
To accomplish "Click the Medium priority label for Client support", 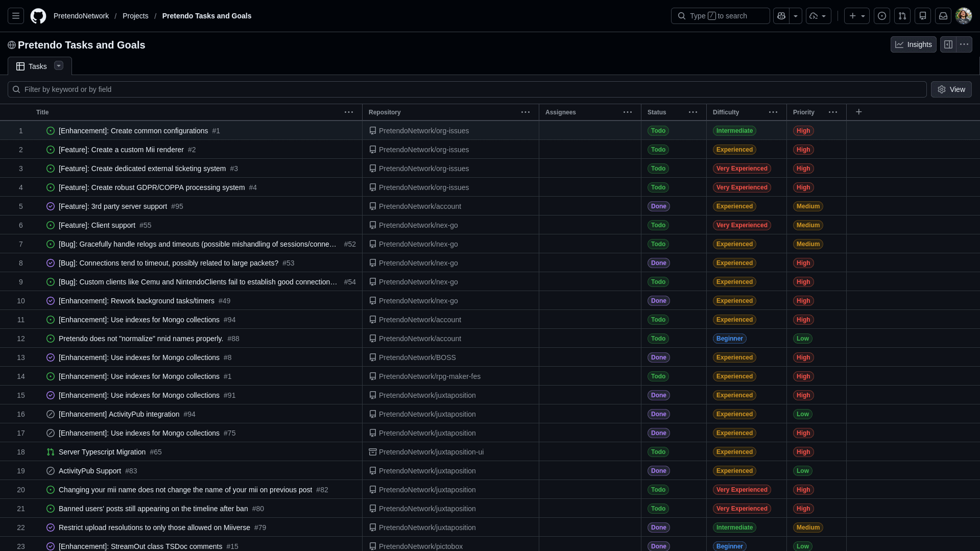I will coord(808,225).
